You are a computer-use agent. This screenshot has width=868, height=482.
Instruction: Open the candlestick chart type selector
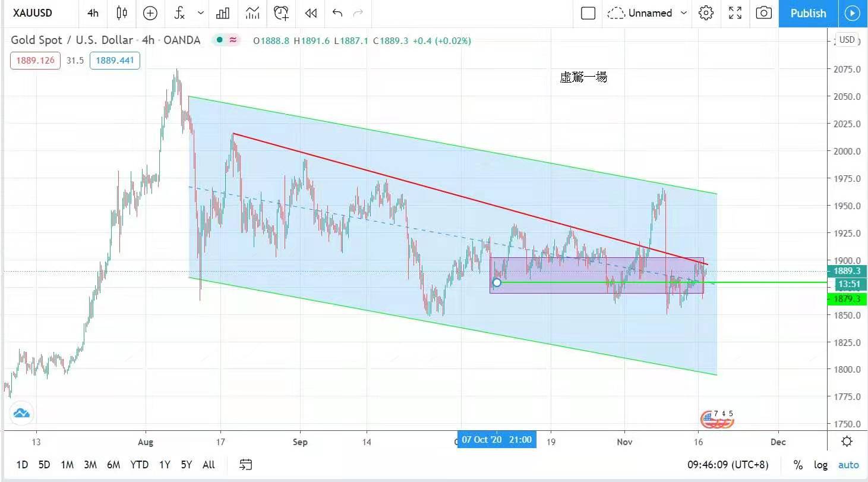pyautogui.click(x=122, y=13)
